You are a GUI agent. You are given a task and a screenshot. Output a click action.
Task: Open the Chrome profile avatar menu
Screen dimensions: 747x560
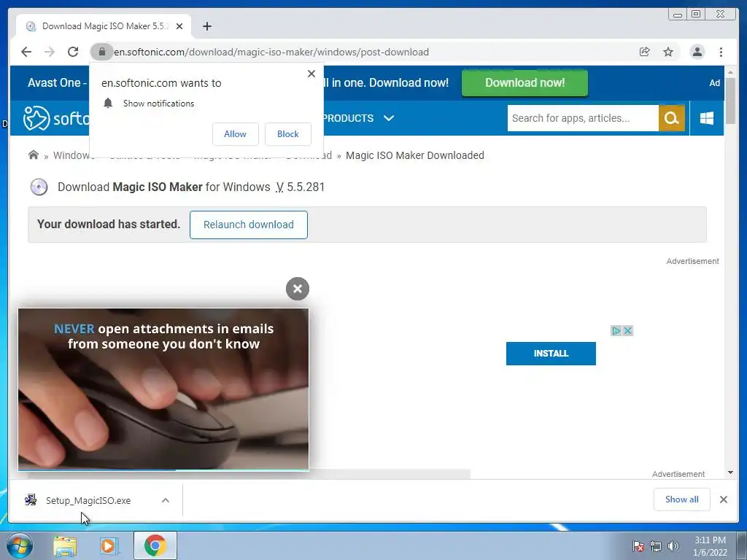click(x=697, y=52)
